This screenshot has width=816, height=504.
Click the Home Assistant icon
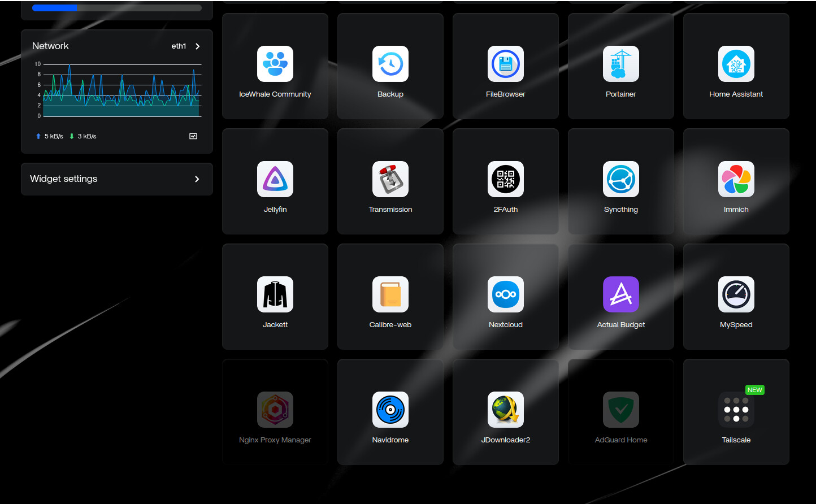[x=736, y=64]
